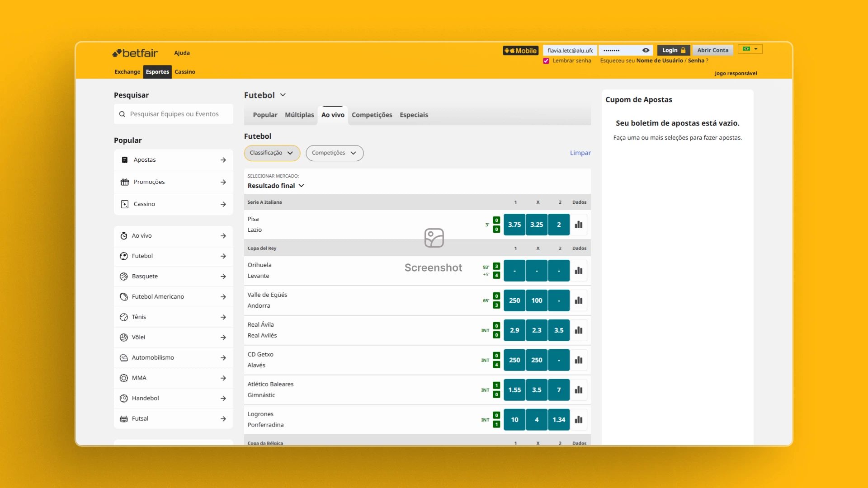
Task: Switch to the Competições tab
Action: coord(372,115)
